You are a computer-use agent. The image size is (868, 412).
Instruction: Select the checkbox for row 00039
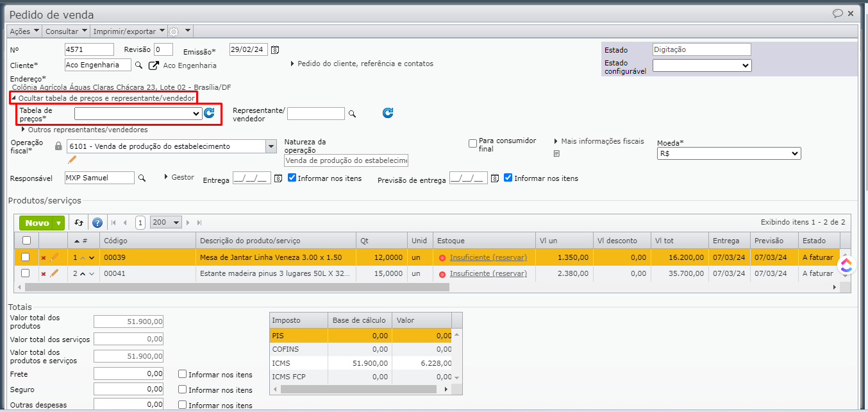26,257
